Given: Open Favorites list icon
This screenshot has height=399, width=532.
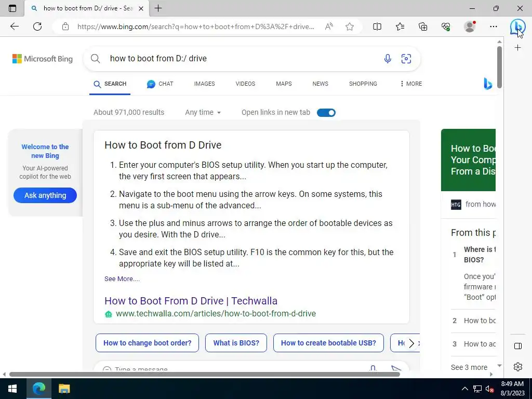Looking at the screenshot, I should [x=400, y=26].
